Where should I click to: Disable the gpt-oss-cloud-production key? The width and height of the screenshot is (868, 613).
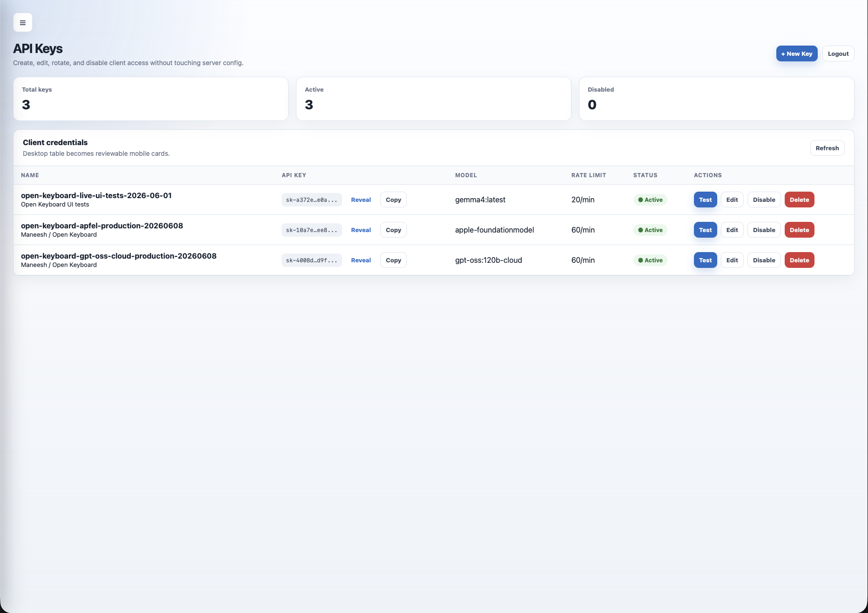coord(764,260)
